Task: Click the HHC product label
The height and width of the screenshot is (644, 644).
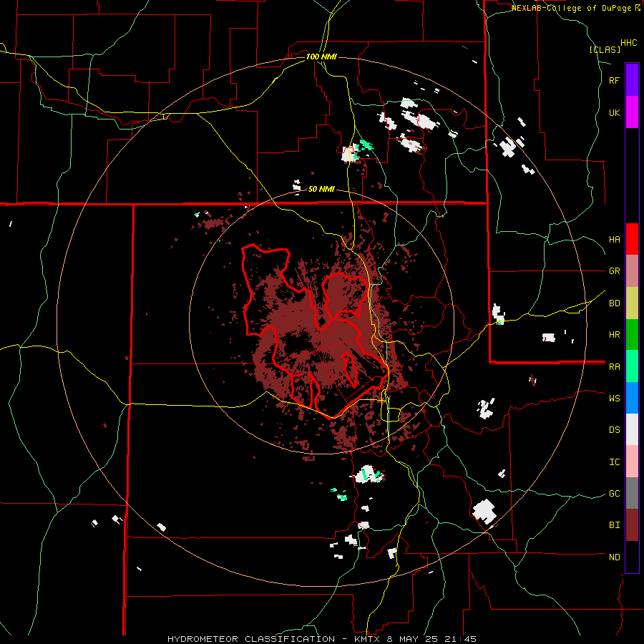Action: click(628, 43)
